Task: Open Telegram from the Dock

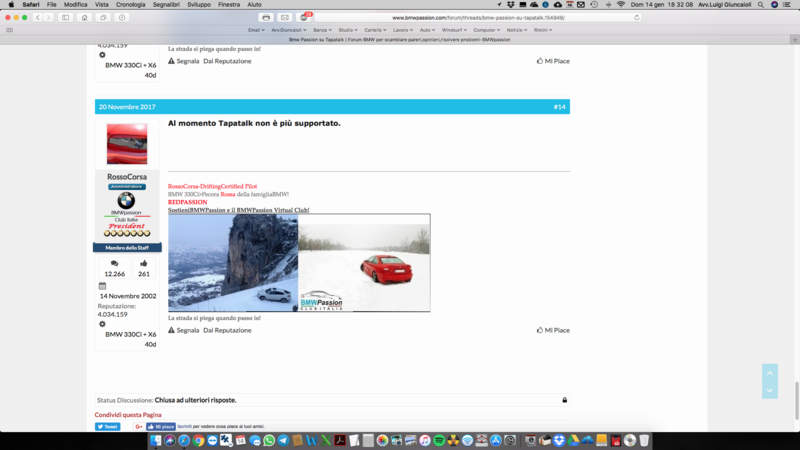Action: 283,440
